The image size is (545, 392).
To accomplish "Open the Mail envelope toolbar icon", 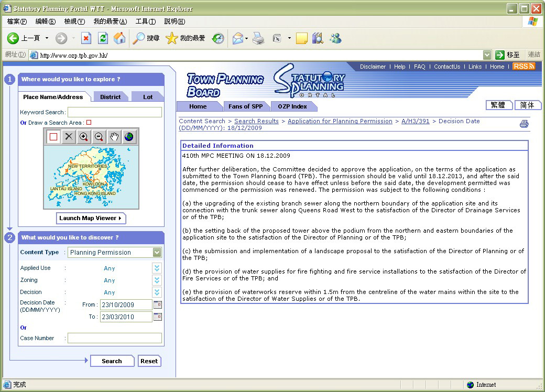I will tap(238, 38).
